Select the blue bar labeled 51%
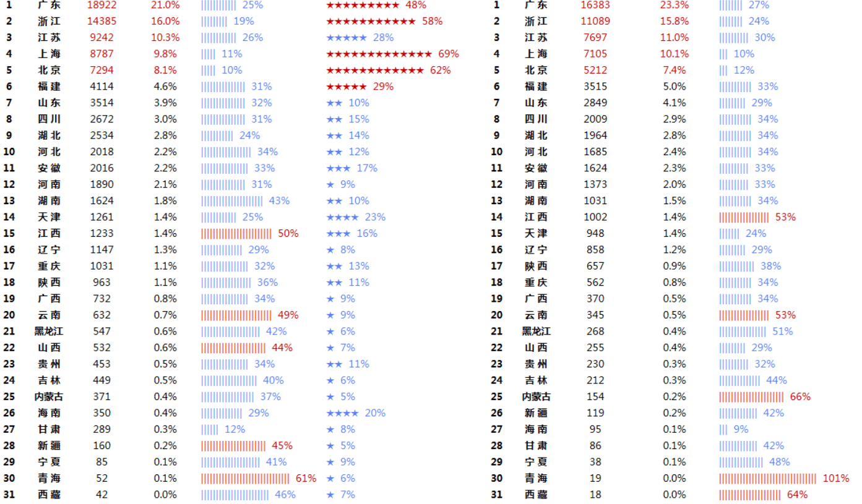The width and height of the screenshot is (862, 504). click(743, 331)
